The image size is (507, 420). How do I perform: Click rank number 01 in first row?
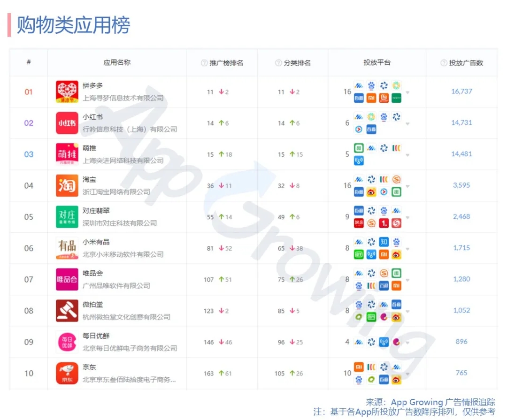click(29, 92)
